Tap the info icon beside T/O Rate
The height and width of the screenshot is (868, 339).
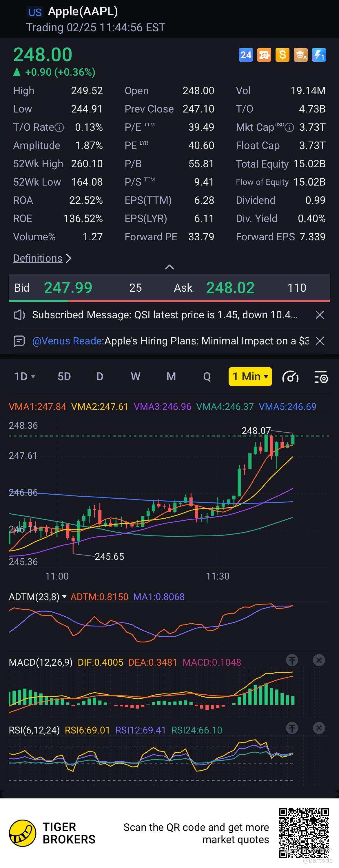click(59, 127)
